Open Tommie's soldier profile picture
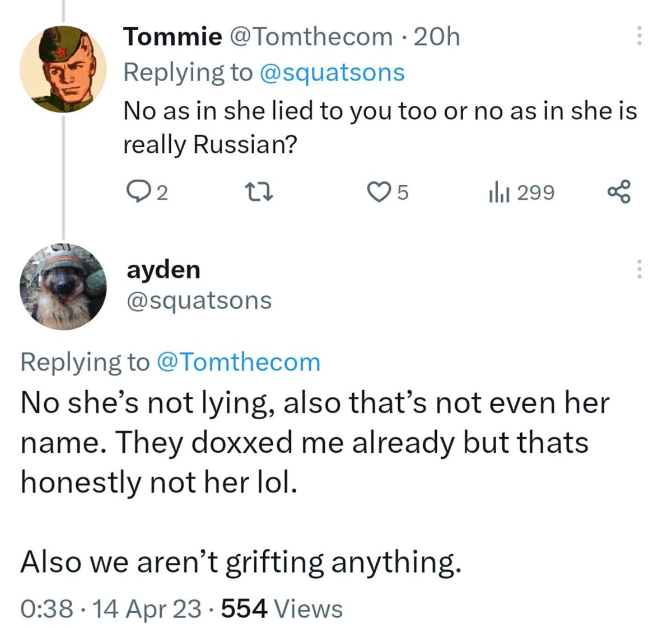672x628 pixels. (63, 69)
